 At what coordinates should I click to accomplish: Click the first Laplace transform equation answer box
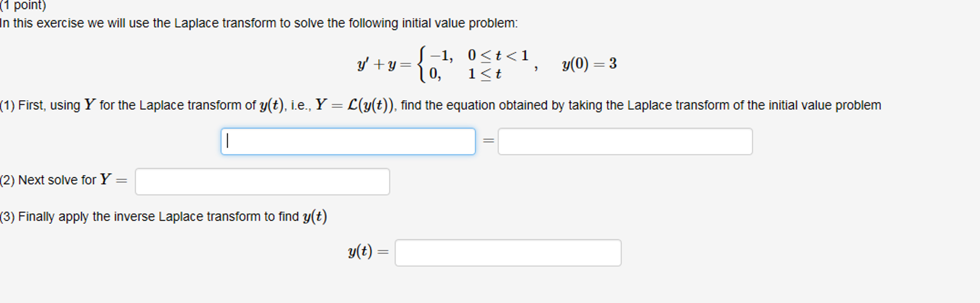click(x=348, y=140)
